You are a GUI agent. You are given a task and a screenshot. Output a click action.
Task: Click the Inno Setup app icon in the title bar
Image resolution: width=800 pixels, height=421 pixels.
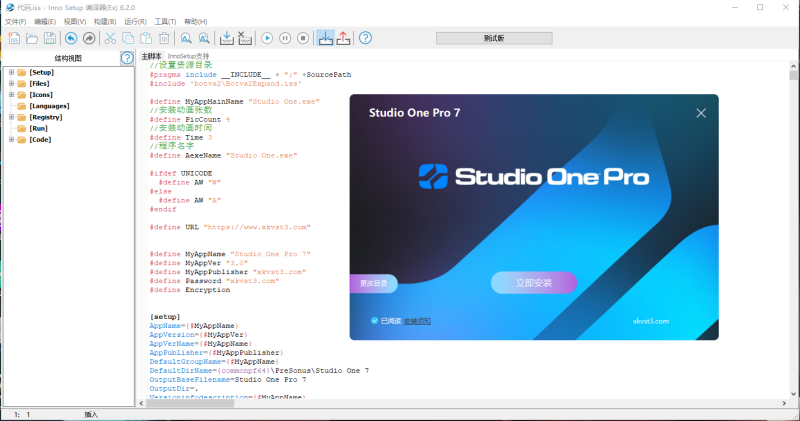10,7
